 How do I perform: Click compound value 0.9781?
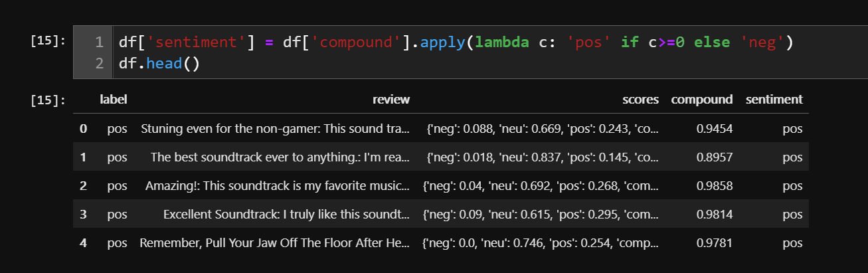(715, 243)
